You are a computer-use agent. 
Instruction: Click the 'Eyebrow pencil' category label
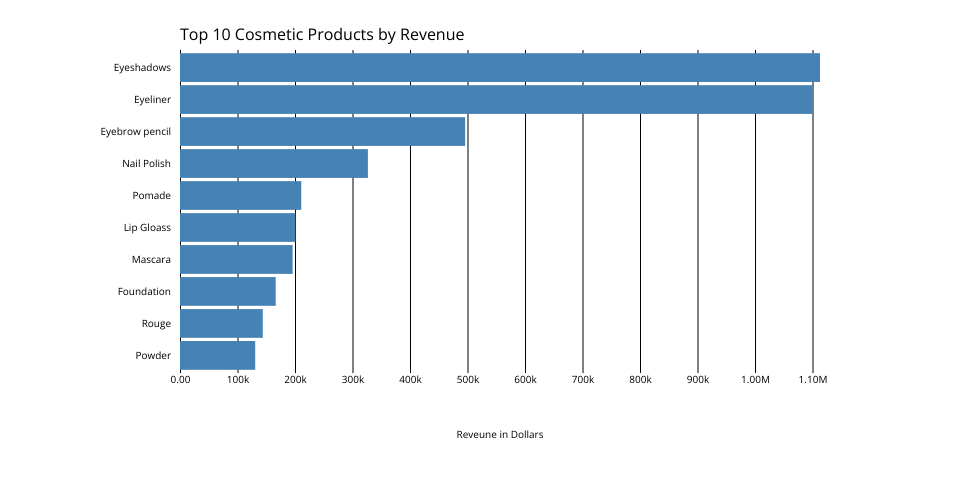tap(135, 132)
